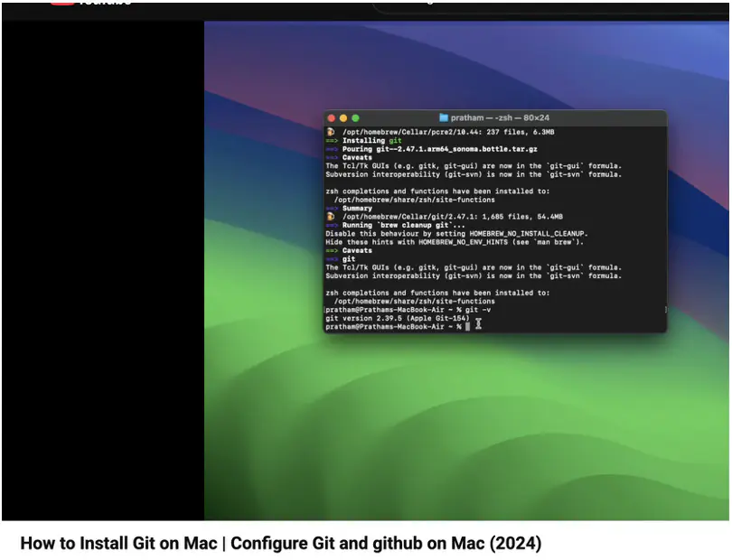Click the beer mug icon beside the pcre2 line
Image resolution: width=732 pixels, height=560 pixels.
coord(331,132)
